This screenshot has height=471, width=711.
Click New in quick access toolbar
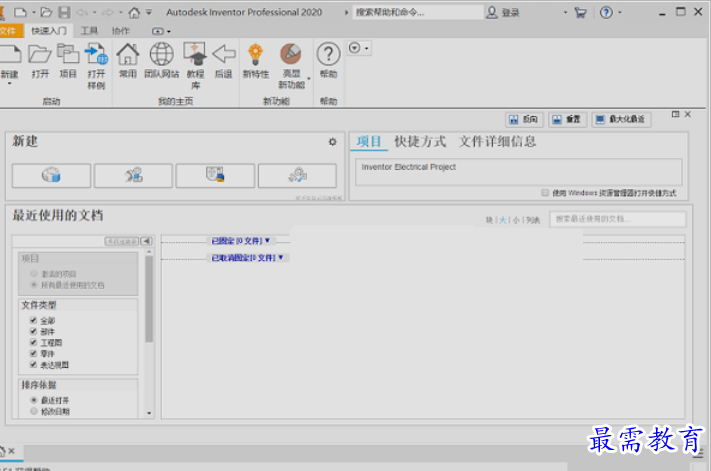[20, 13]
